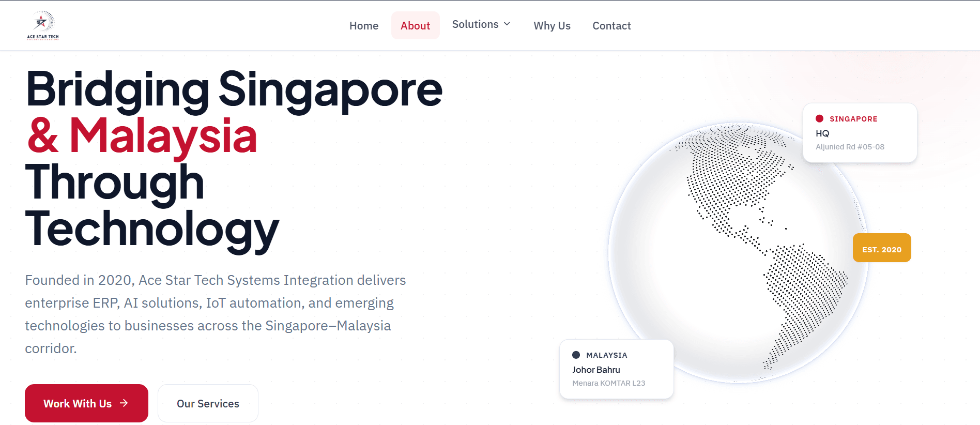Click the dotted globe graphic

(x=738, y=253)
